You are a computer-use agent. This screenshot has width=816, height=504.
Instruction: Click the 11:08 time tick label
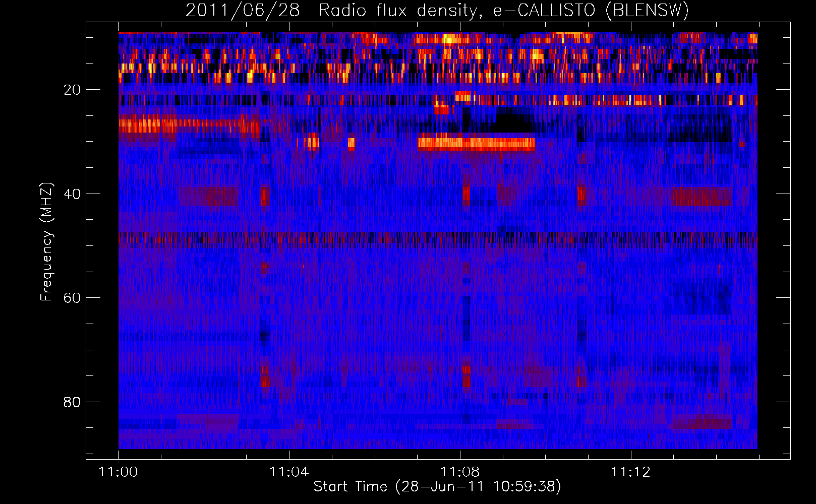click(x=460, y=472)
